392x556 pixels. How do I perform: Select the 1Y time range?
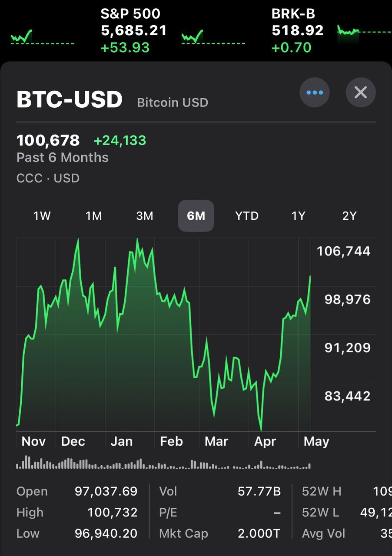tap(298, 216)
